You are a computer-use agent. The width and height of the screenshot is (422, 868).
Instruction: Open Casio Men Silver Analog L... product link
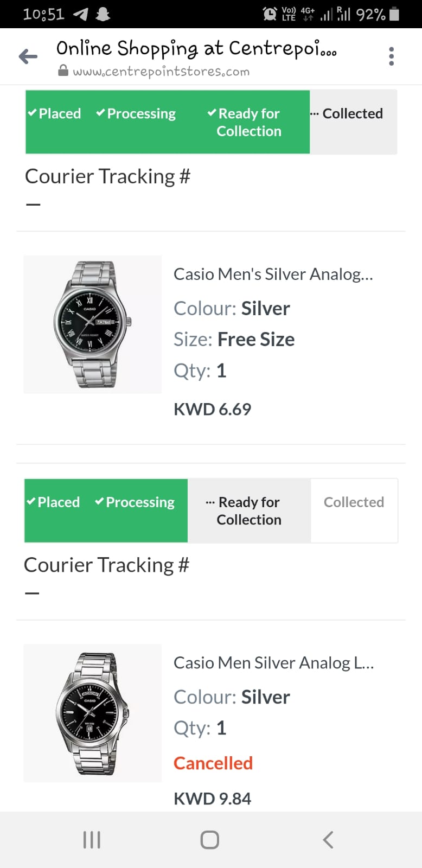pos(273,663)
